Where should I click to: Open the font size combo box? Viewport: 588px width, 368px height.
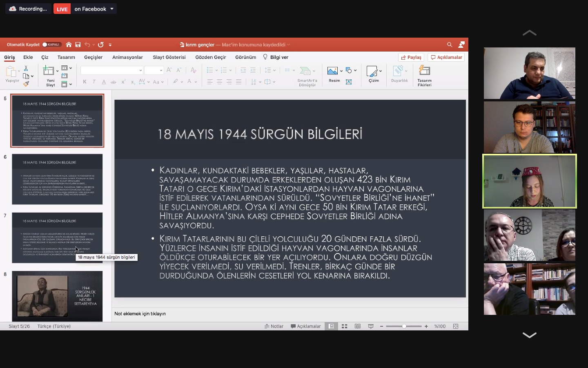tap(154, 70)
